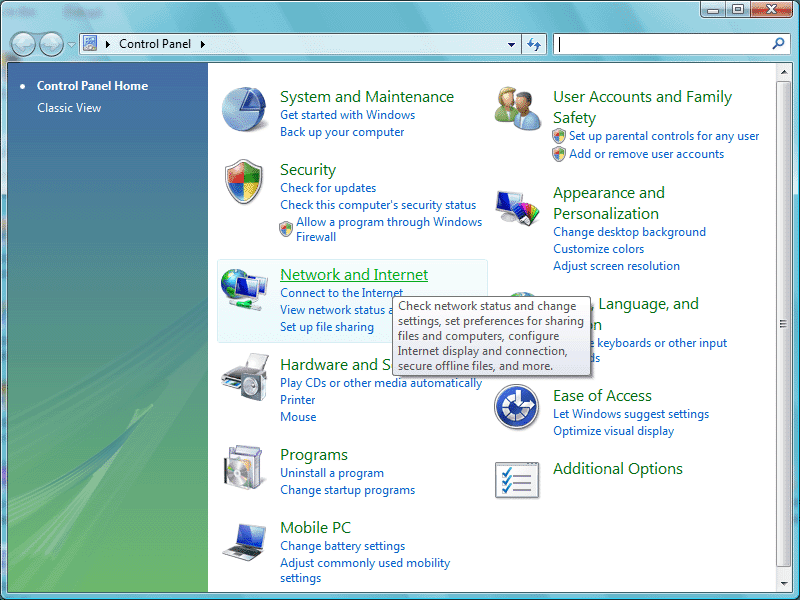Click Allow a program through Windows Firewall
This screenshot has width=800, height=600.
pyautogui.click(x=389, y=229)
